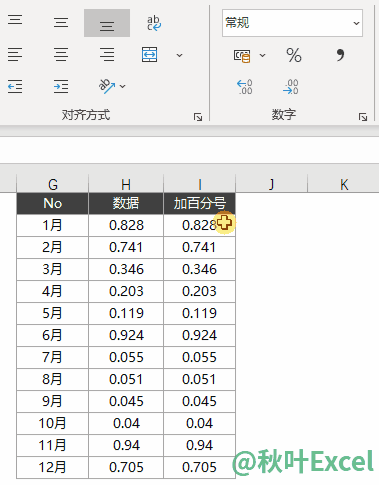The height and width of the screenshot is (485, 379).
Task: Select 0.04 in 加百分号 column
Action: [199, 423]
